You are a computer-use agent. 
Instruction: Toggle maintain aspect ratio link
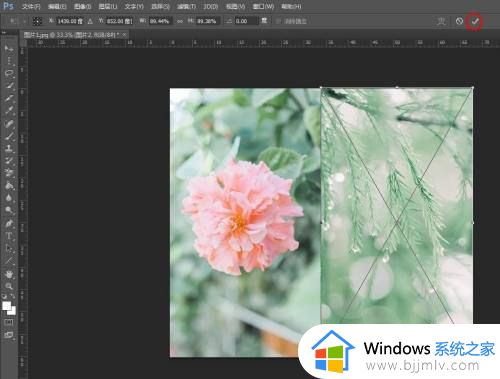point(180,21)
